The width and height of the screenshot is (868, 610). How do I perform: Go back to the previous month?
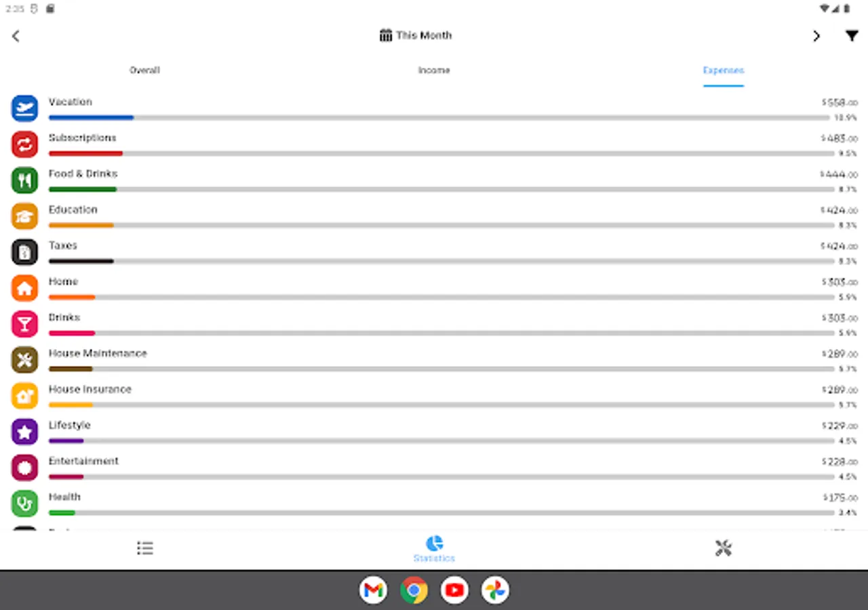(16, 36)
